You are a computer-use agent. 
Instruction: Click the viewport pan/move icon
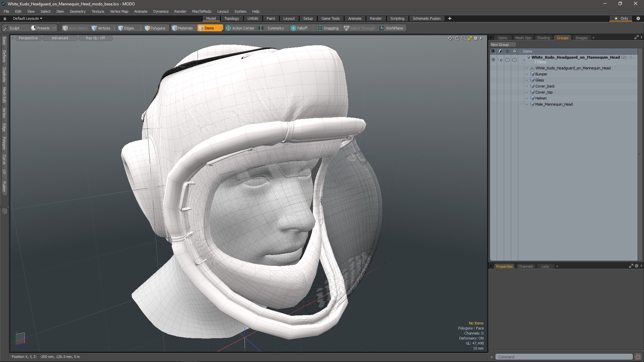pos(450,38)
